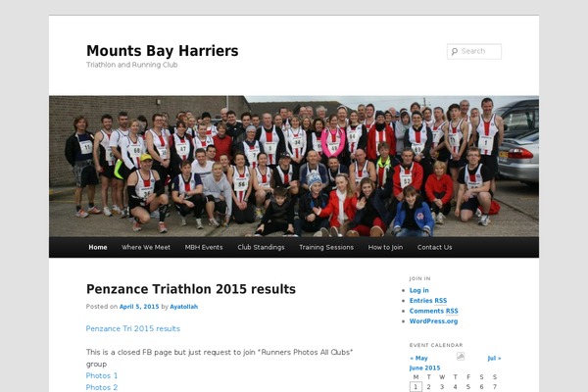
Task: Open Where We Meet page
Action: [x=146, y=247]
